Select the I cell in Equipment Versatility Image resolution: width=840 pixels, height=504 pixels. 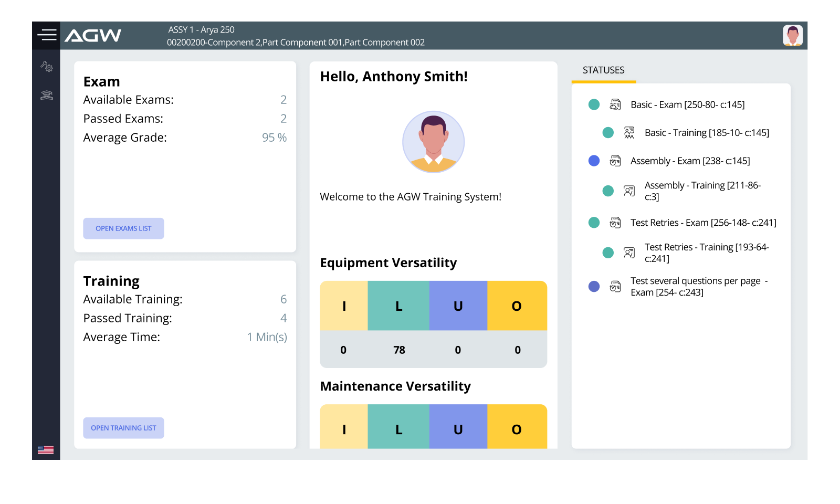point(344,306)
